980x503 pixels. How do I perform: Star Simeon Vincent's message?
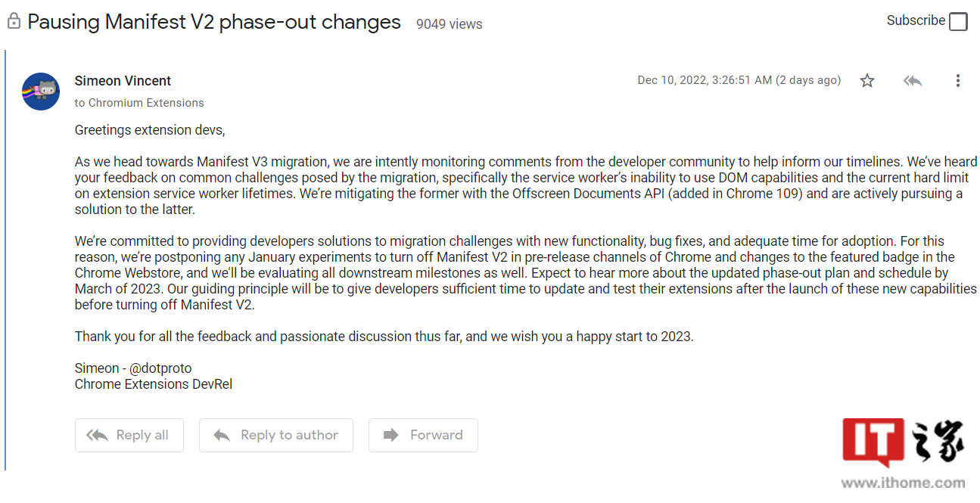[867, 80]
